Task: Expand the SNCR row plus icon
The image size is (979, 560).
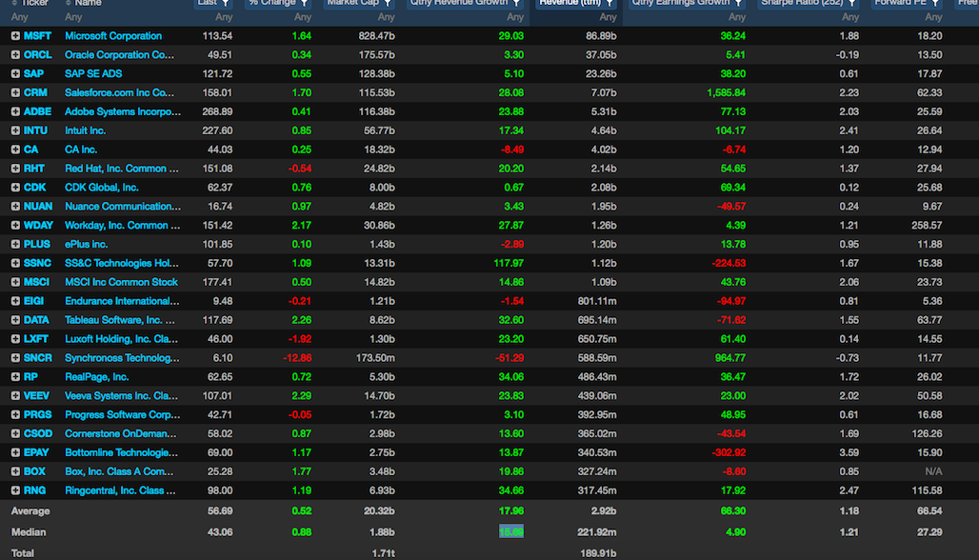Action: pyautogui.click(x=15, y=358)
